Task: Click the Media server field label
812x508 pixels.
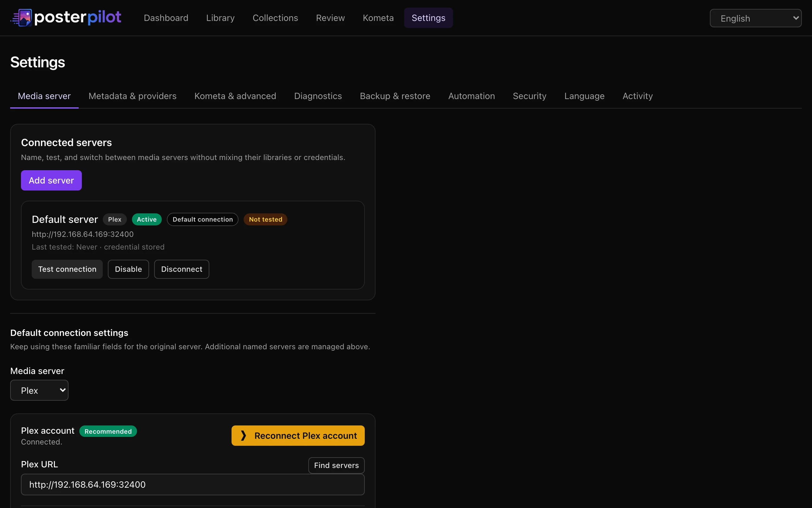Action: [x=37, y=371]
